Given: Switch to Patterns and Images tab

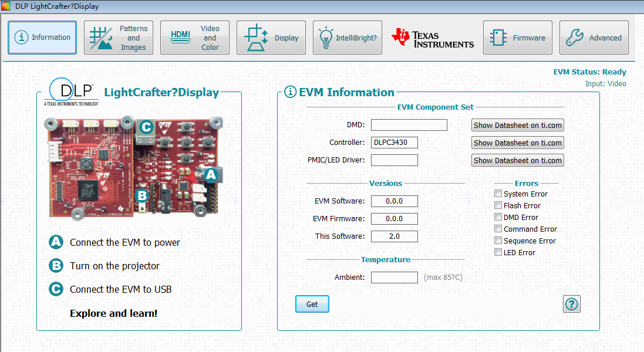Looking at the screenshot, I should click(x=119, y=38).
